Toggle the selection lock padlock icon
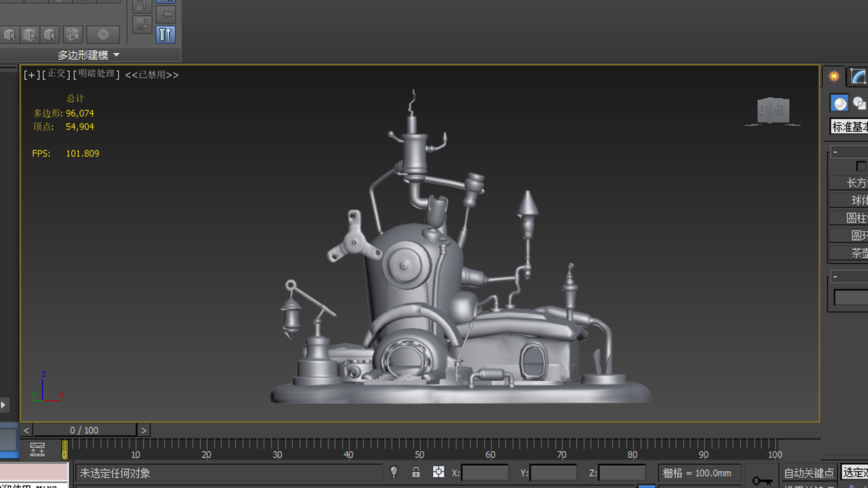 [x=416, y=472]
